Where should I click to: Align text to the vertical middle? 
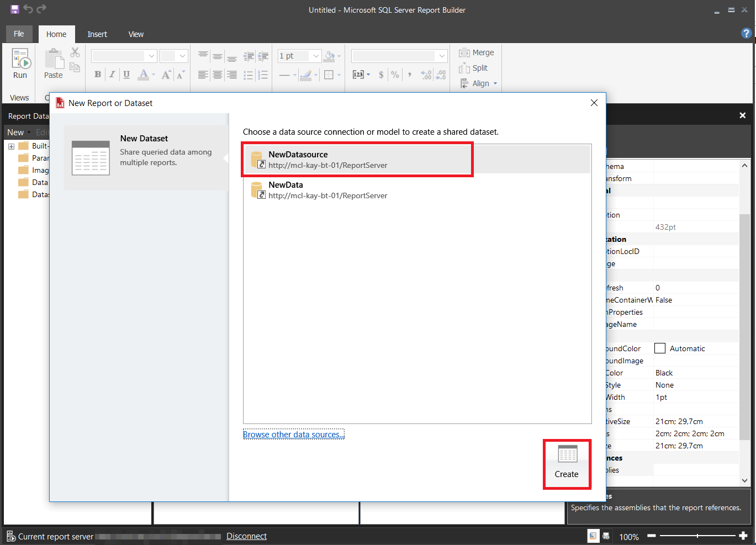click(218, 56)
